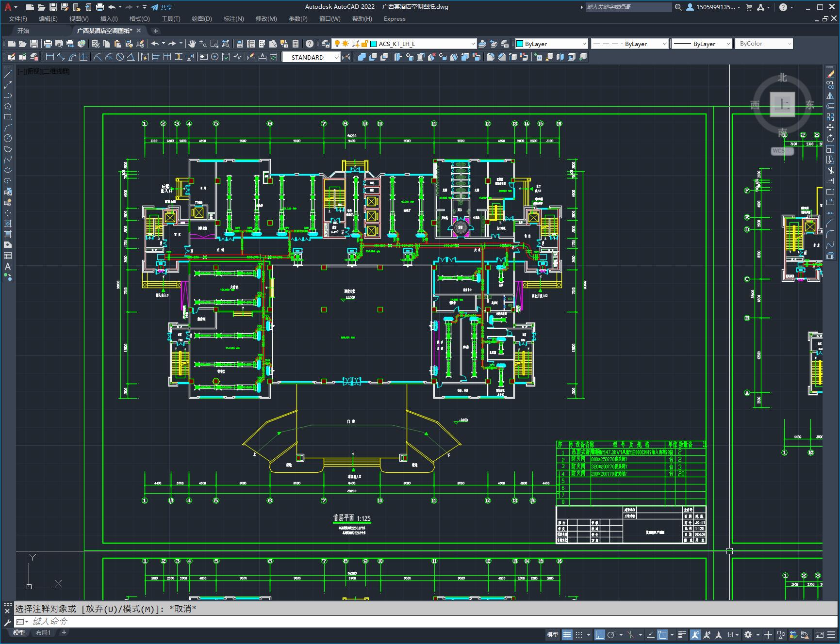Activate the Pan hand tool
Screen dimensions: 840x644
pos(192,44)
